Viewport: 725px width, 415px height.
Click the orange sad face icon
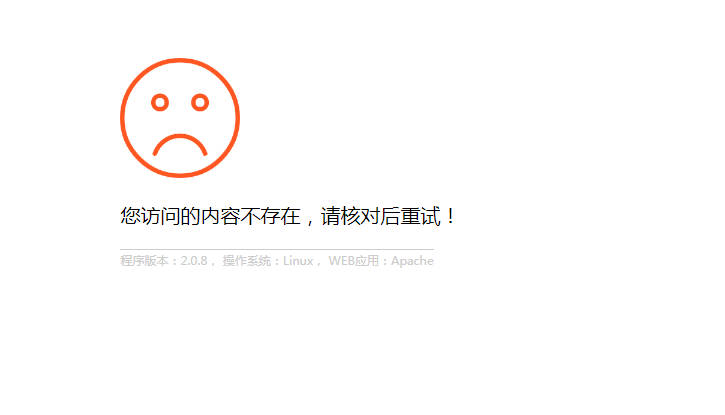click(x=180, y=118)
